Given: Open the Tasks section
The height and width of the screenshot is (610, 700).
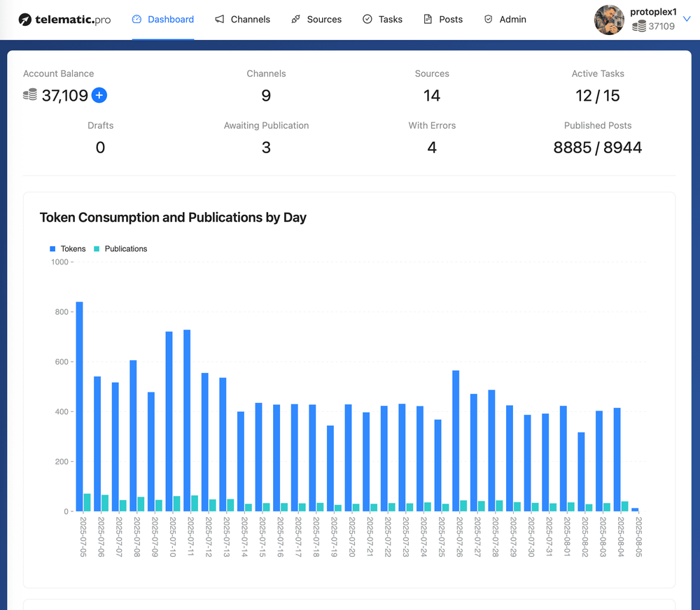Looking at the screenshot, I should coord(383,20).
